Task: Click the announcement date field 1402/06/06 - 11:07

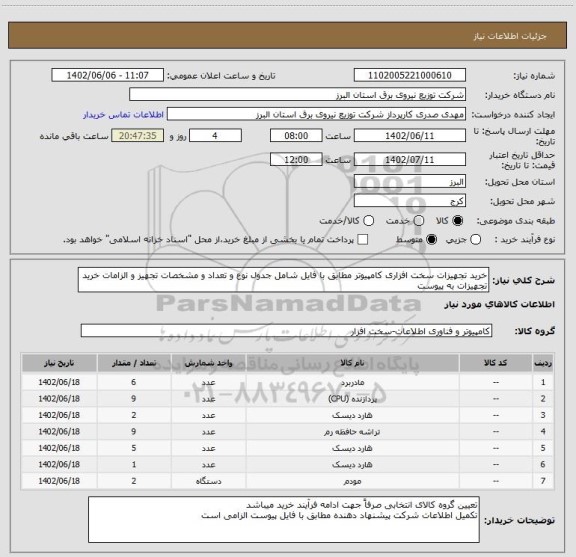Action: coord(108,75)
